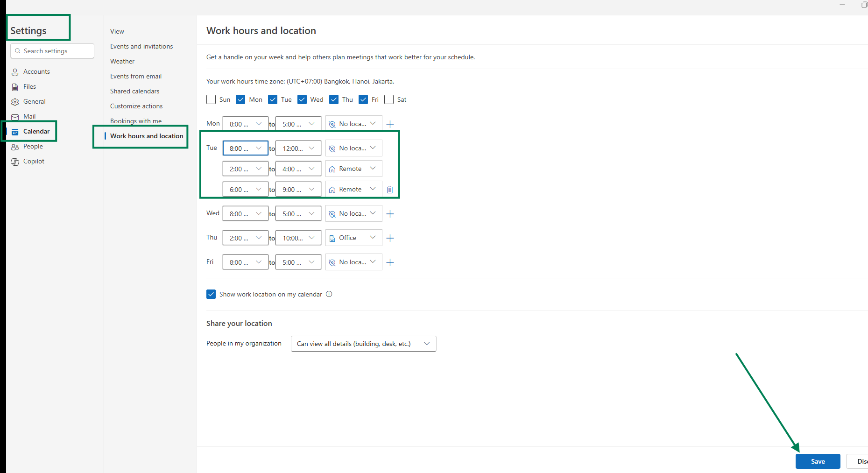This screenshot has height=473, width=868.
Task: Open Tuesday No location dropdown
Action: (x=354, y=148)
